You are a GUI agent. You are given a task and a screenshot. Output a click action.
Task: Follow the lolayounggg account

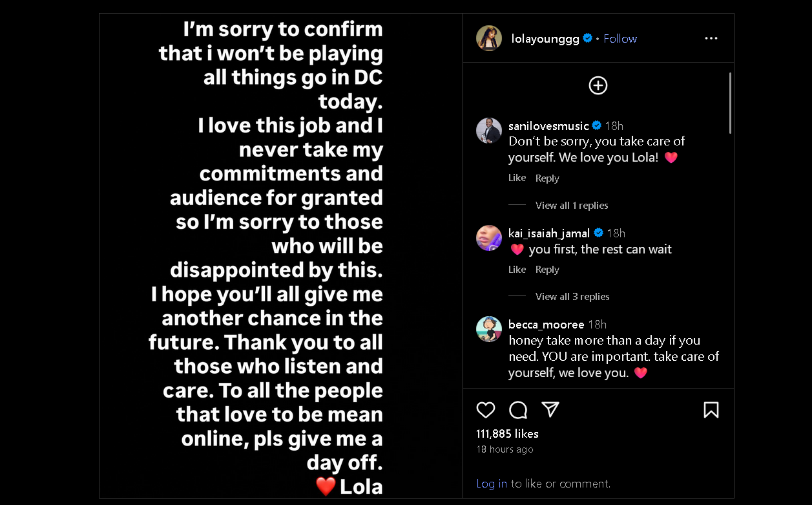point(620,39)
